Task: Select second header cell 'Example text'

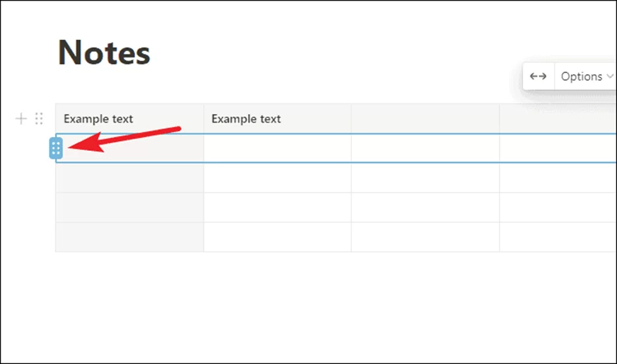Action: [x=278, y=119]
